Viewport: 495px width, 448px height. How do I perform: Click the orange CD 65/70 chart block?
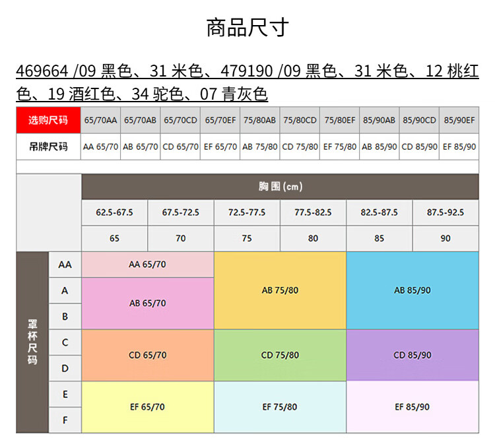tap(147, 355)
